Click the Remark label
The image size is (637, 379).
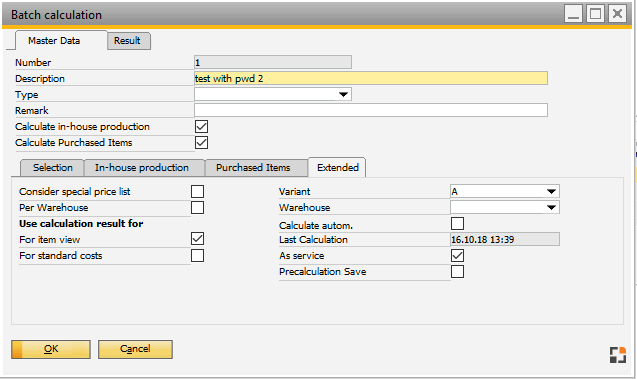pos(32,110)
